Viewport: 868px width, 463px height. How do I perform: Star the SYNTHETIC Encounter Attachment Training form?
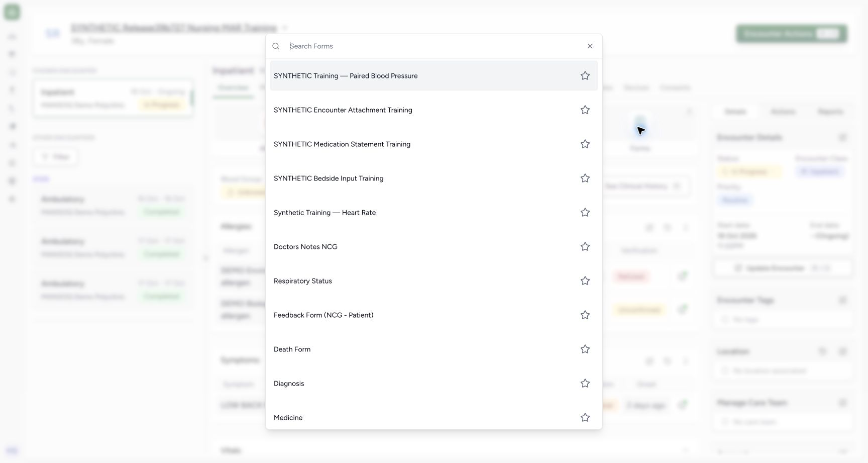(585, 110)
